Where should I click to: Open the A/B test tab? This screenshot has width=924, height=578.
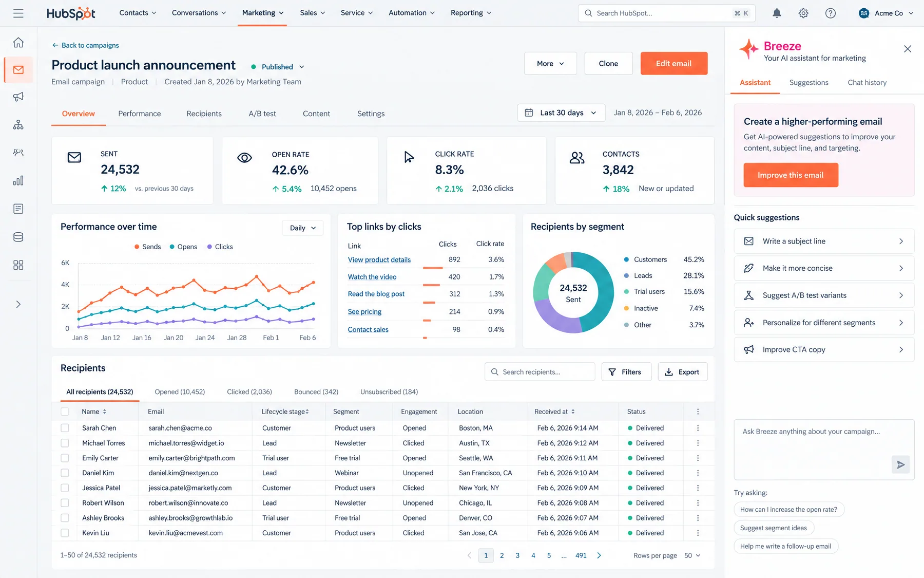262,114
